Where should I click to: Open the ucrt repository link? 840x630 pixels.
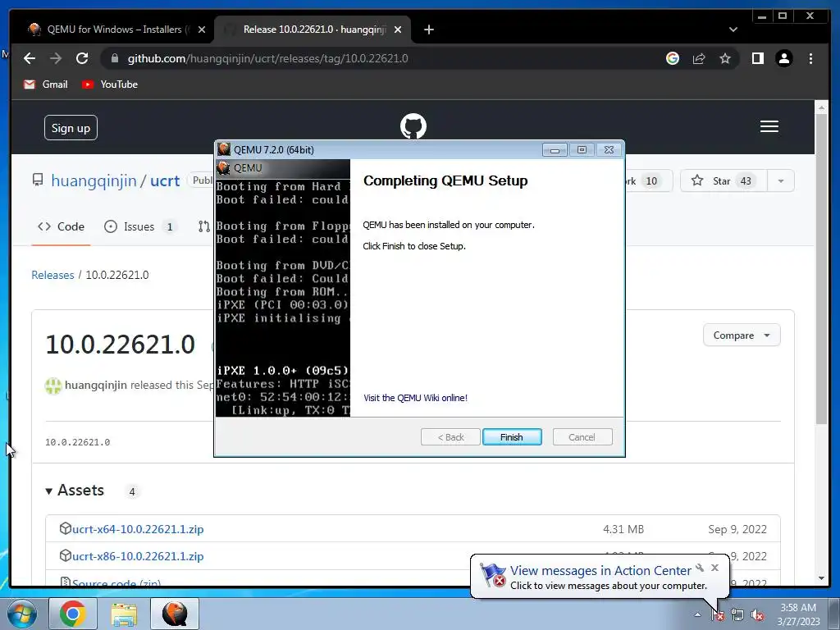[164, 181]
